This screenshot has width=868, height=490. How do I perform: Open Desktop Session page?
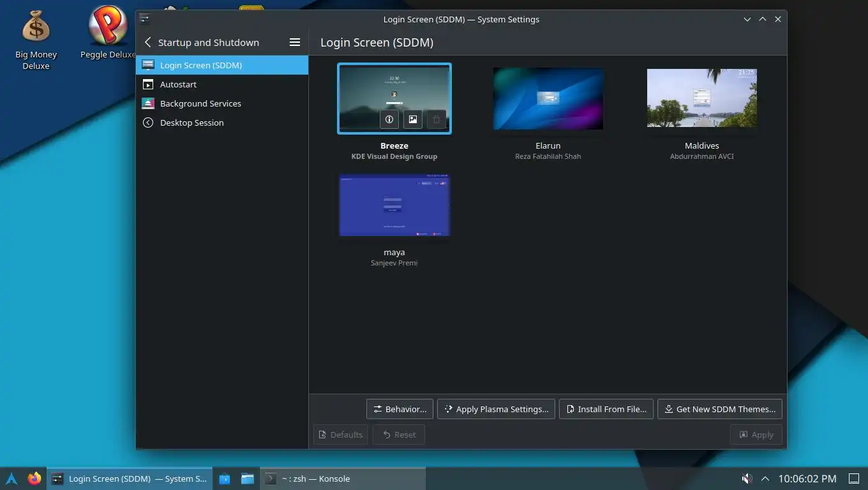[222, 122]
